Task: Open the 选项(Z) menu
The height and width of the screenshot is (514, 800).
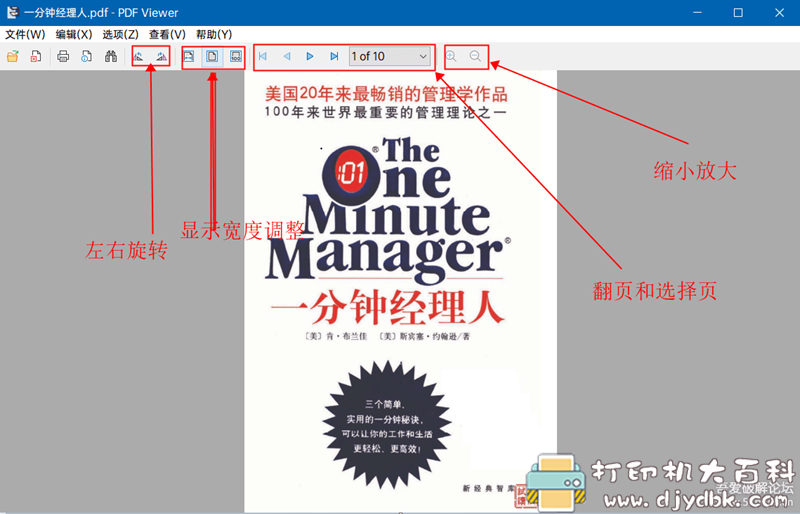Action: point(120,34)
